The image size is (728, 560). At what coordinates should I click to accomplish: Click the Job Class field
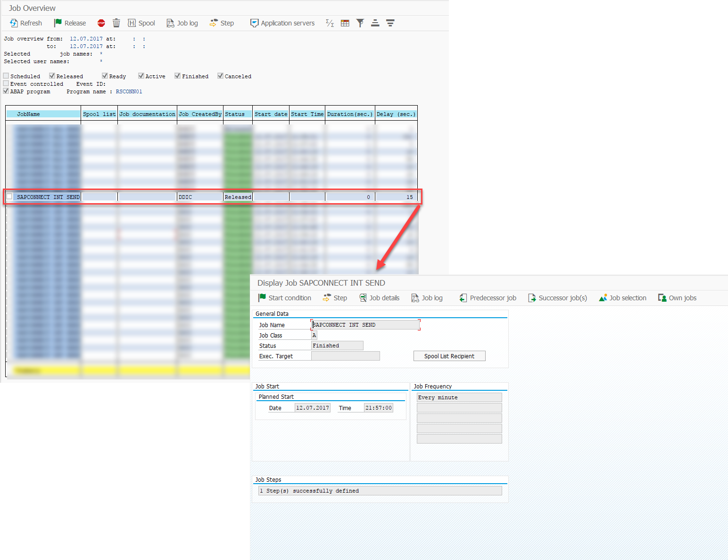314,335
